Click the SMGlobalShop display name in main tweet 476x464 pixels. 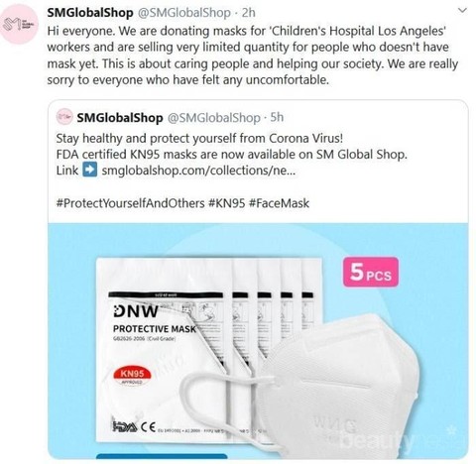click(x=90, y=13)
